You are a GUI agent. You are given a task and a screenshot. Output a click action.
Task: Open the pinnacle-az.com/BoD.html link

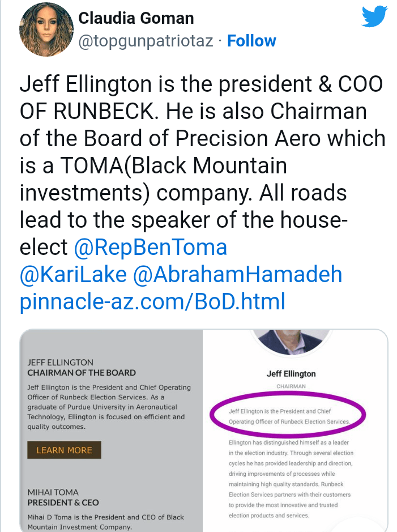pos(152,302)
